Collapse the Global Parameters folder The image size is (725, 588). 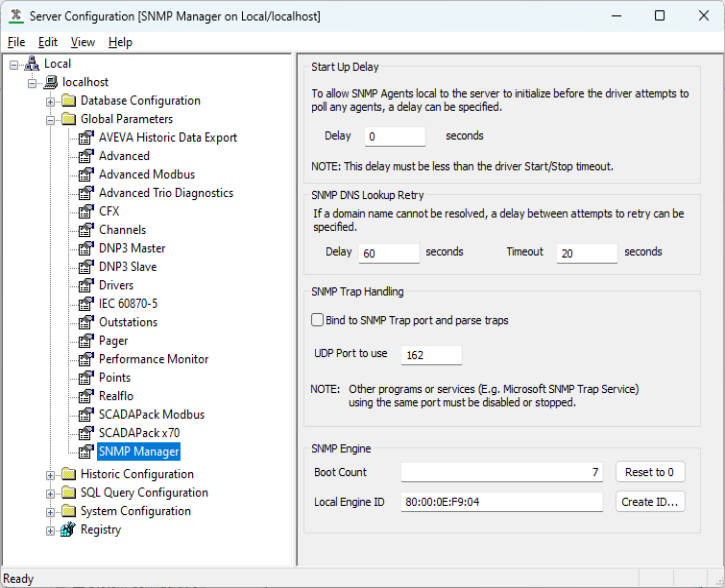pos(51,119)
